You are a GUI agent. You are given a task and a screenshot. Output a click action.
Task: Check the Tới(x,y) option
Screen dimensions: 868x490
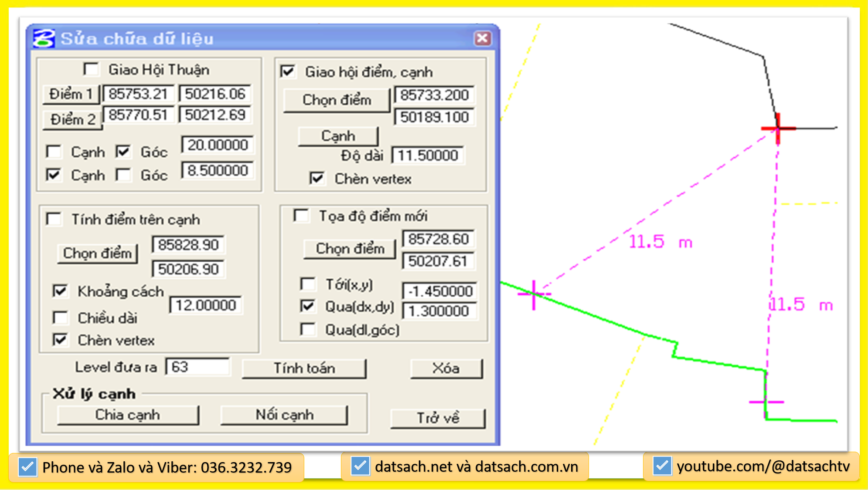(x=308, y=284)
